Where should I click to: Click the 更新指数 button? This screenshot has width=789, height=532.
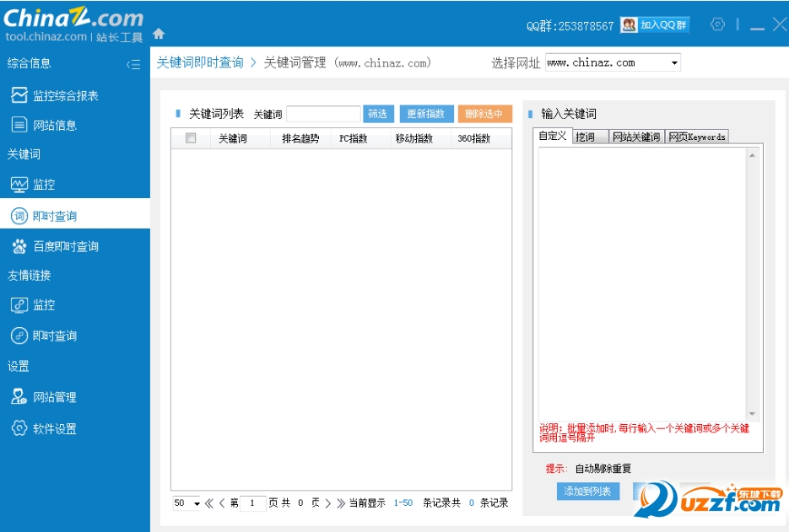426,114
